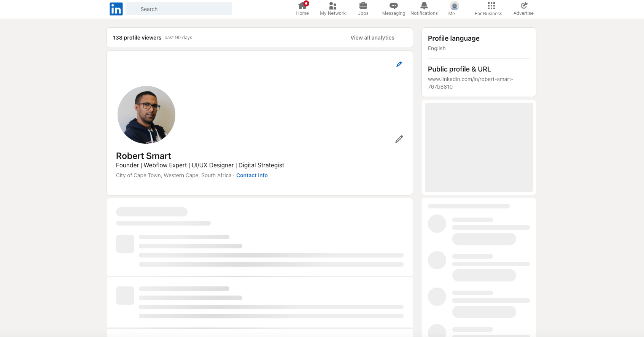Image resolution: width=644 pixels, height=337 pixels.
Task: Open the Home feed icon
Action: point(302,6)
